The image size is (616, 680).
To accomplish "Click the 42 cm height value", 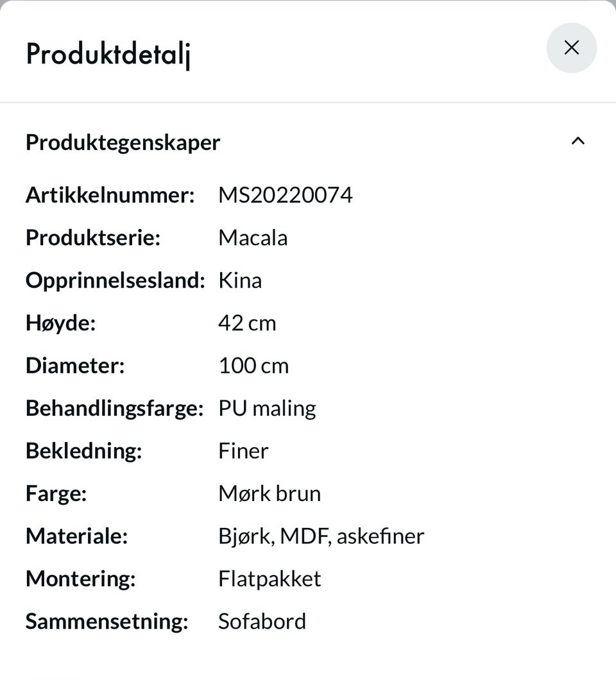I will [247, 323].
